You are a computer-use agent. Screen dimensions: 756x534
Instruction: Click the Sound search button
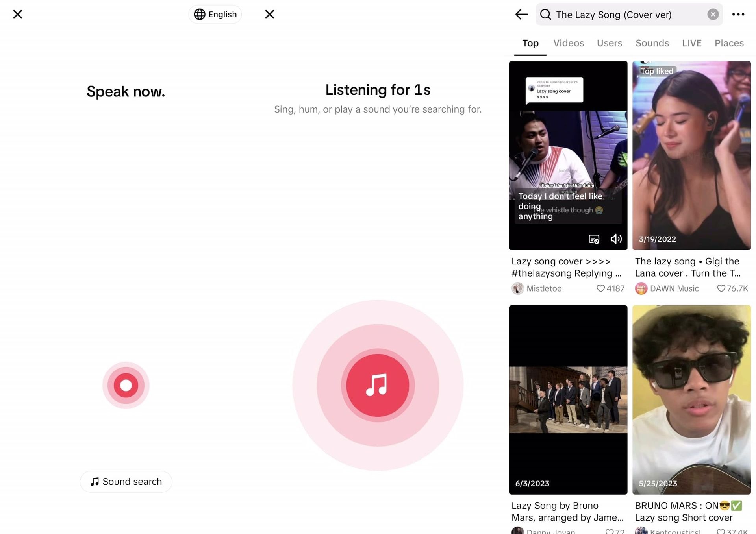point(126,481)
